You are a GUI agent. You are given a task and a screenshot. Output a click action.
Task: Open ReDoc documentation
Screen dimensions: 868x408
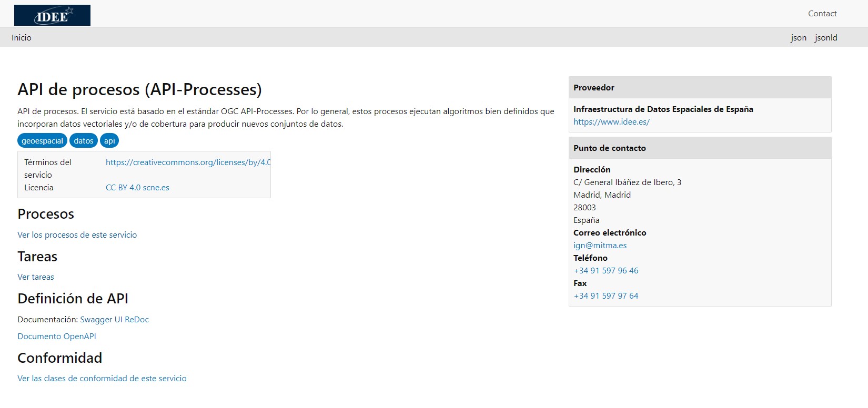137,320
